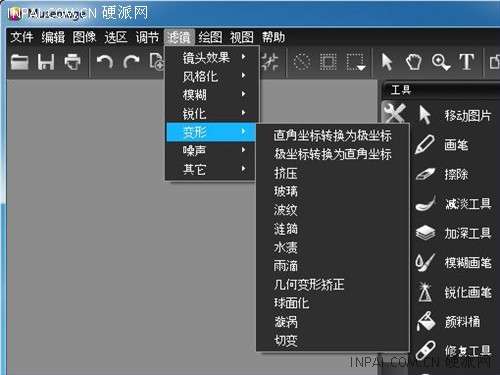This screenshot has height=375, width=500.
Task: Apply the 雨滴 raindrop filter
Action: click(333, 266)
